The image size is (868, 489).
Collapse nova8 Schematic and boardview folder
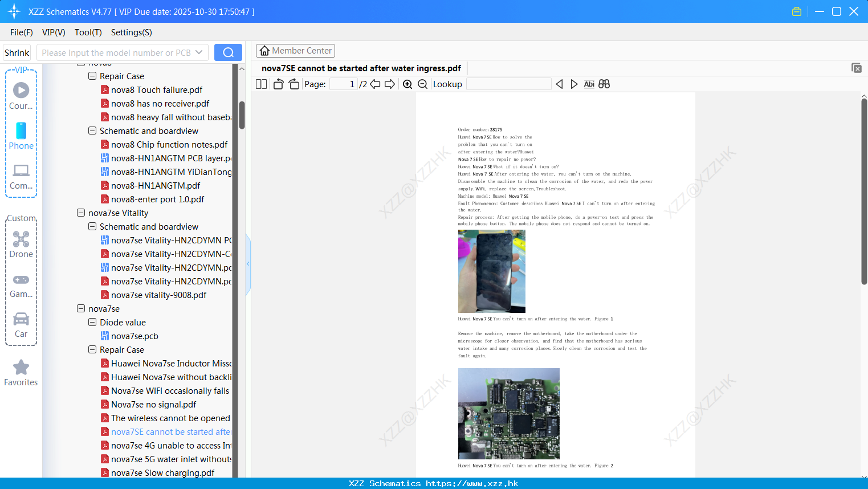tap(92, 131)
